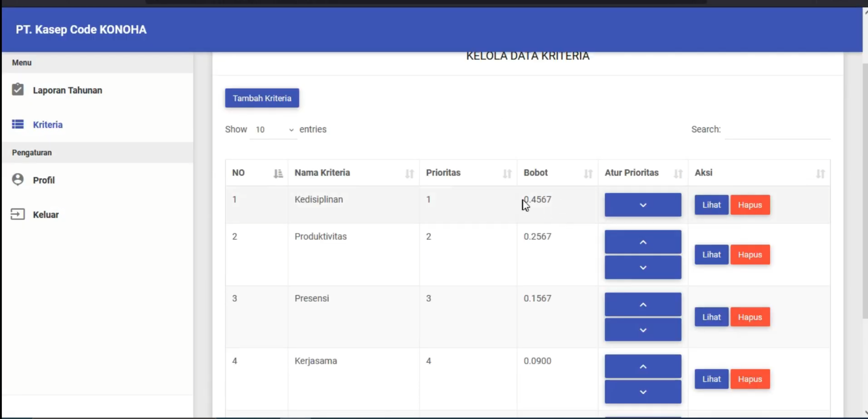Screen dimensions: 868x419
Task: Select the 0.1567 Bobot value
Action: (x=537, y=298)
